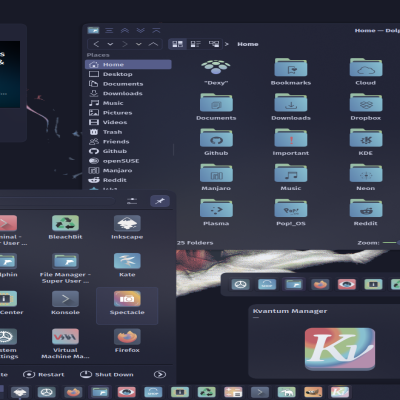Click the "25 Folders" status text
The image size is (400, 400).
[x=195, y=243]
